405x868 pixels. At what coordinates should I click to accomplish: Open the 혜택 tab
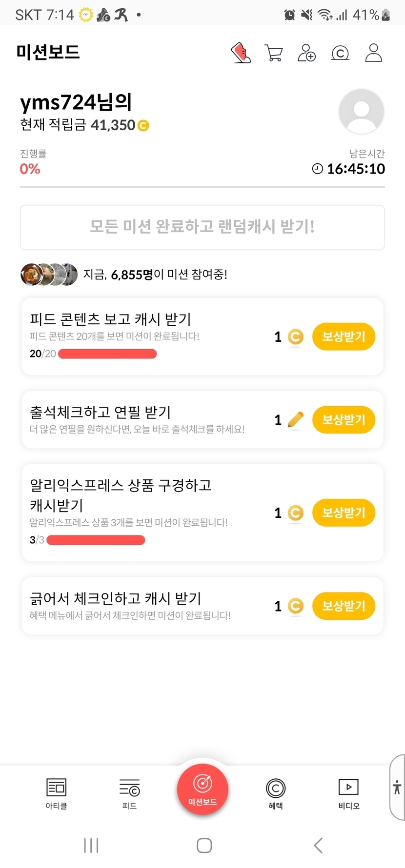click(x=276, y=793)
